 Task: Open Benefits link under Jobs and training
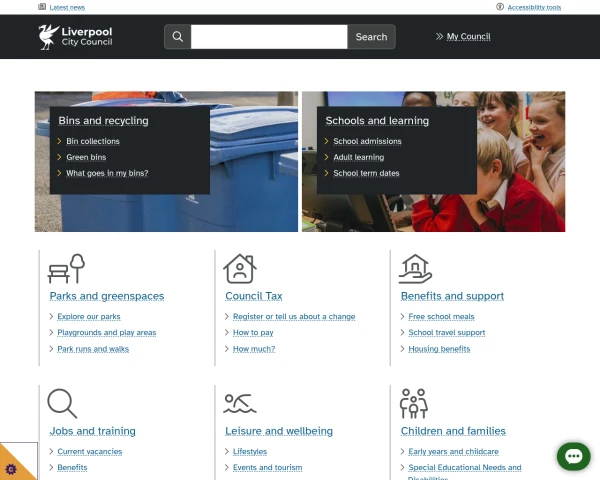coord(72,467)
